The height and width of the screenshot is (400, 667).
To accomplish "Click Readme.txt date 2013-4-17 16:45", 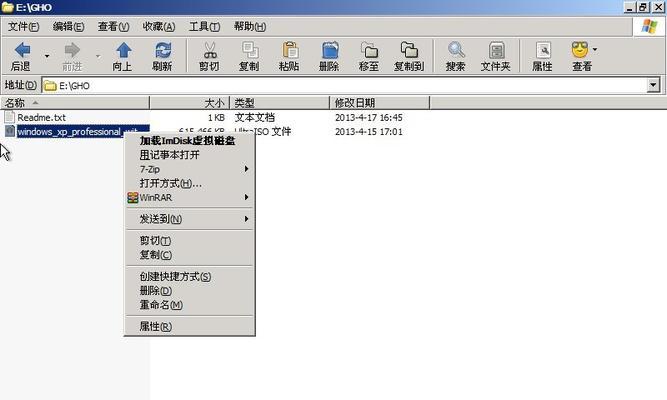I will point(368,117).
